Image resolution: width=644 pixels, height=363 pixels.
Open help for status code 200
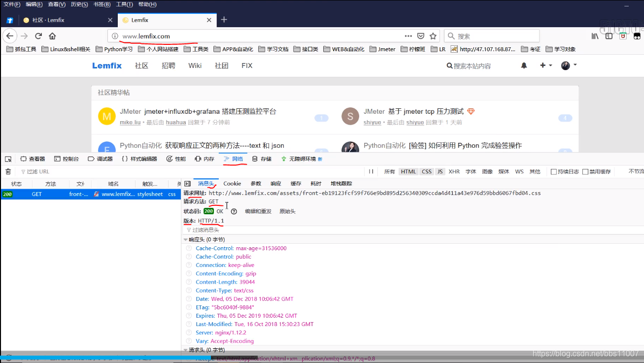pos(234,211)
